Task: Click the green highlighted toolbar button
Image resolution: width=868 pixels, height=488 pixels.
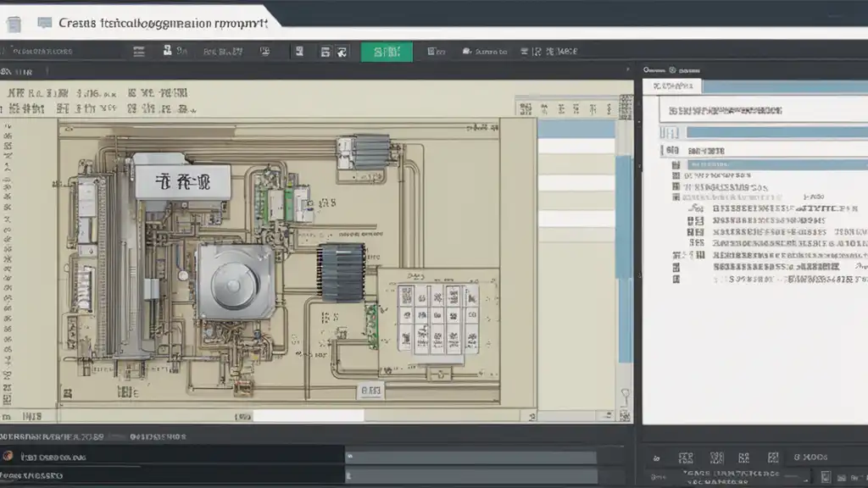Action: click(387, 52)
